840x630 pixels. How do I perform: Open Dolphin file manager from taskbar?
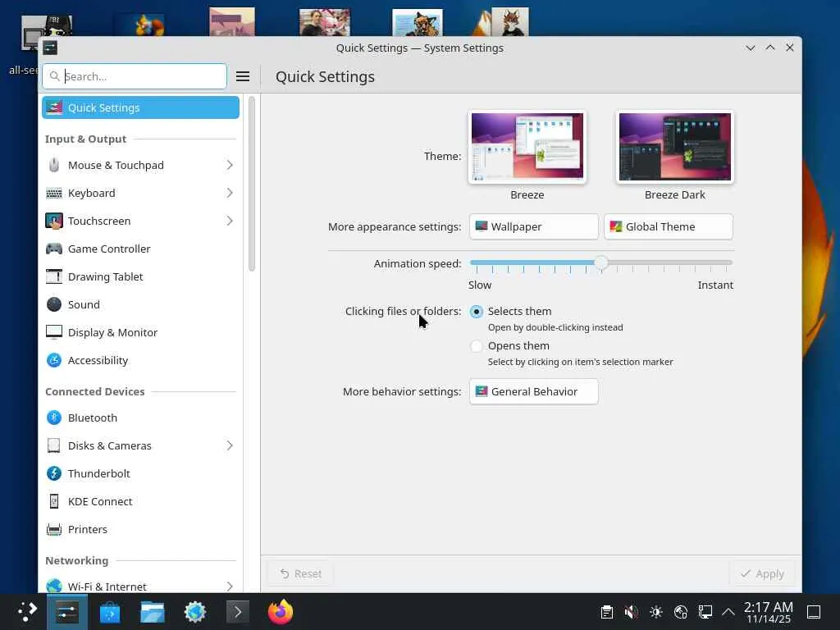pyautogui.click(x=152, y=611)
